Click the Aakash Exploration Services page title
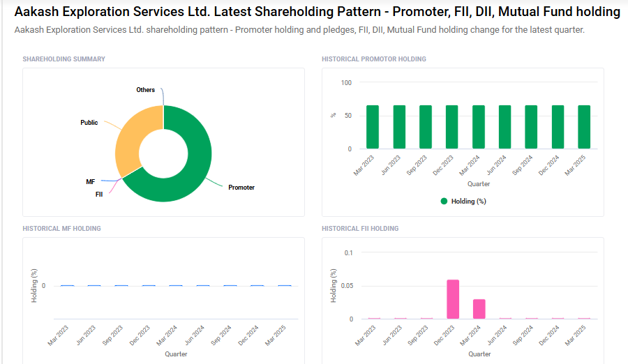This screenshot has width=628, height=364. 317,12
